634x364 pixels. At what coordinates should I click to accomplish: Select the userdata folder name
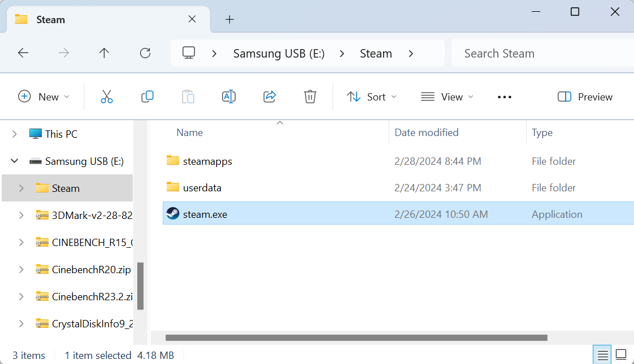[x=202, y=188]
